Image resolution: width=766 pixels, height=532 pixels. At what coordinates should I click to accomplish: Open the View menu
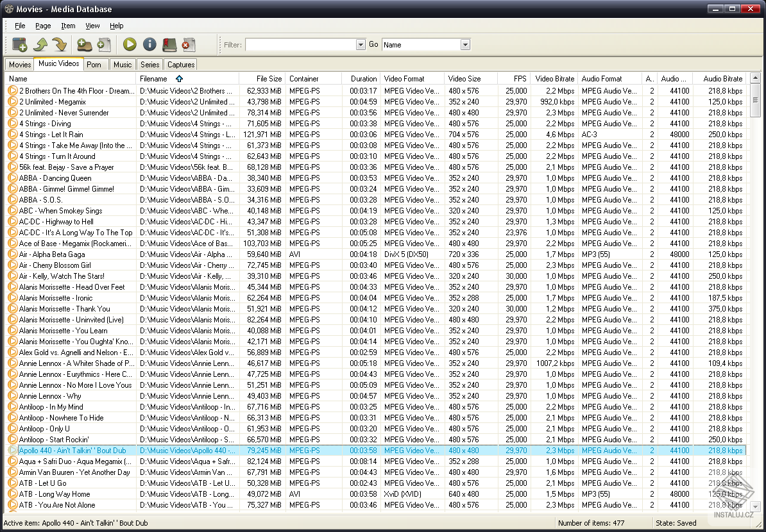tap(92, 26)
